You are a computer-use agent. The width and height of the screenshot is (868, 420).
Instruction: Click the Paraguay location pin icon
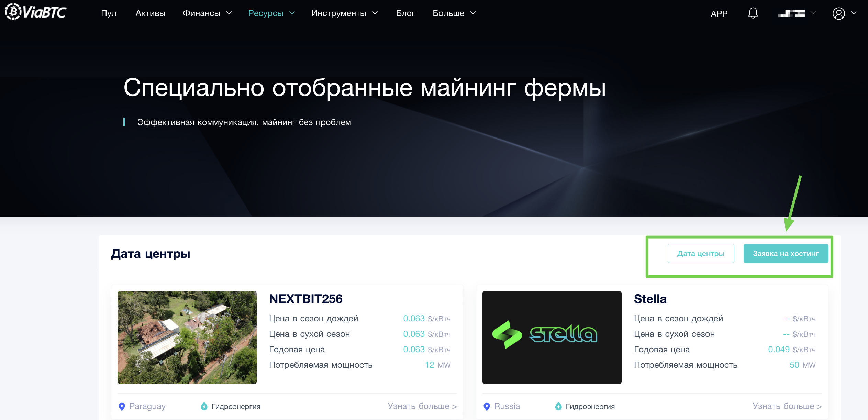click(x=122, y=407)
